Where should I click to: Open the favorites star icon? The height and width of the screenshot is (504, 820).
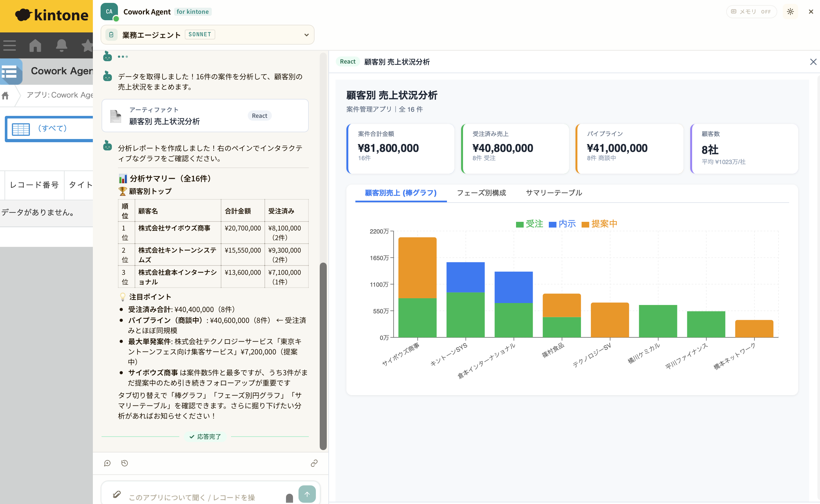tap(87, 45)
